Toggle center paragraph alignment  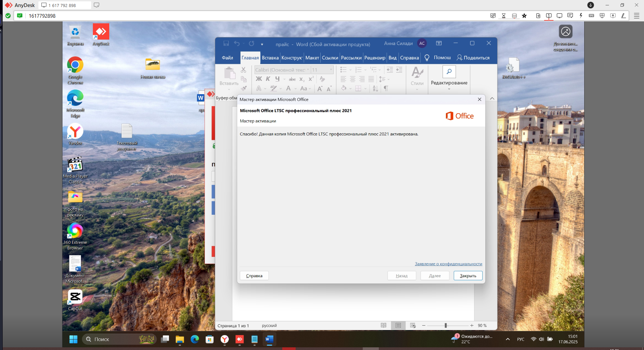[x=353, y=79]
